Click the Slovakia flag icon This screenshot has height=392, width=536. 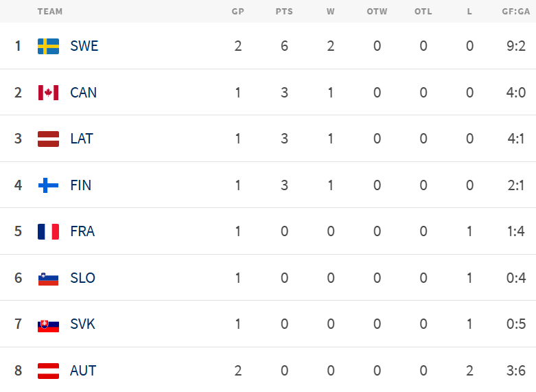coord(48,324)
